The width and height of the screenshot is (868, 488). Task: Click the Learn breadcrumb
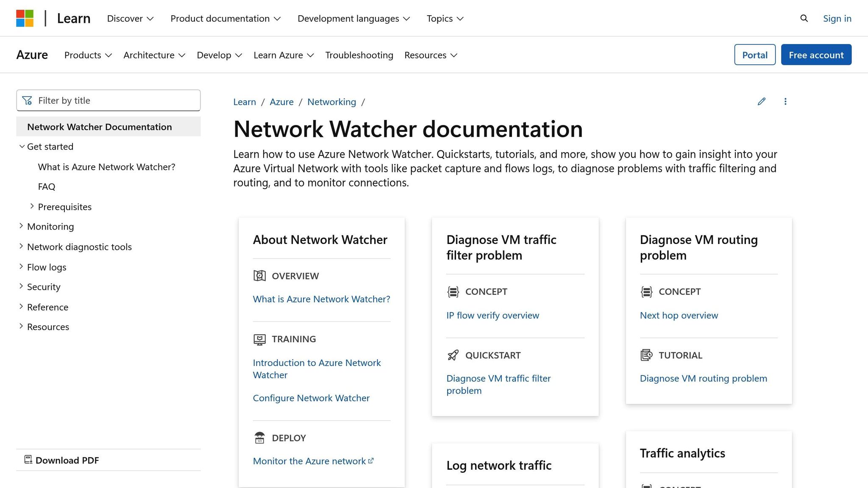245,102
